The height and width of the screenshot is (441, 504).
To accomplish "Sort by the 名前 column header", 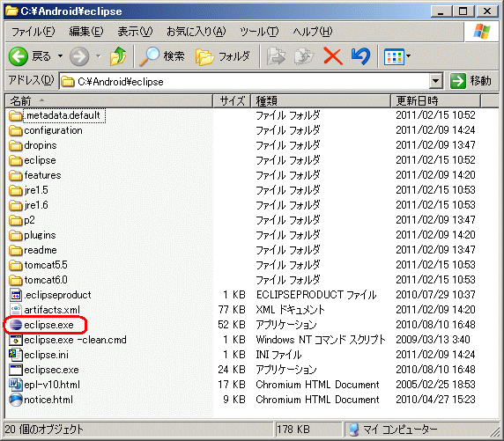I will [x=109, y=101].
